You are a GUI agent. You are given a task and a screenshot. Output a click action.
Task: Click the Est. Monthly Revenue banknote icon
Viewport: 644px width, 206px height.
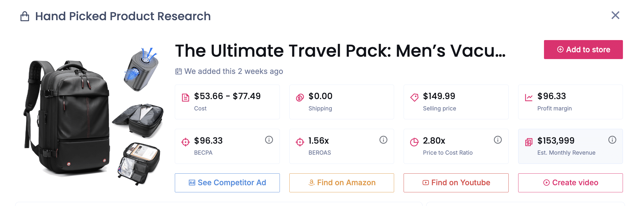click(529, 141)
